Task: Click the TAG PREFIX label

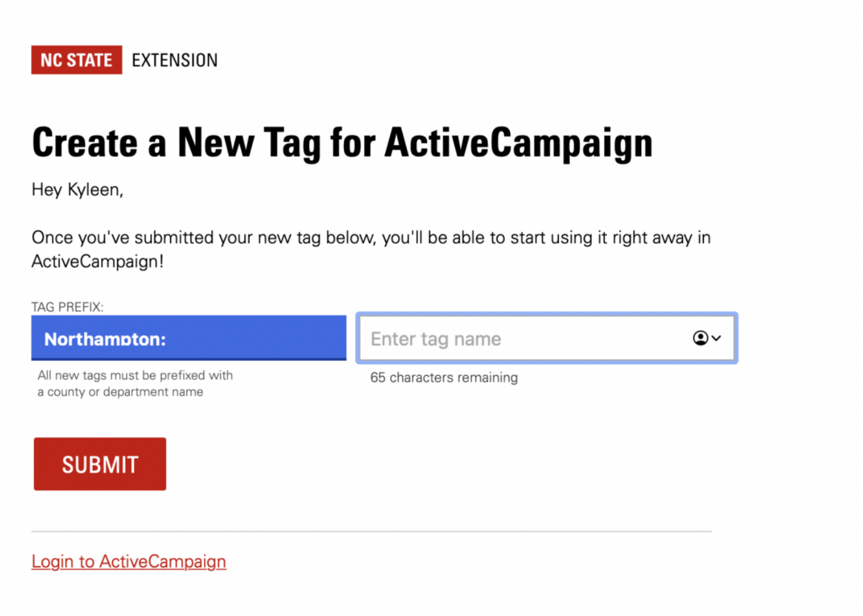Action: 67,307
